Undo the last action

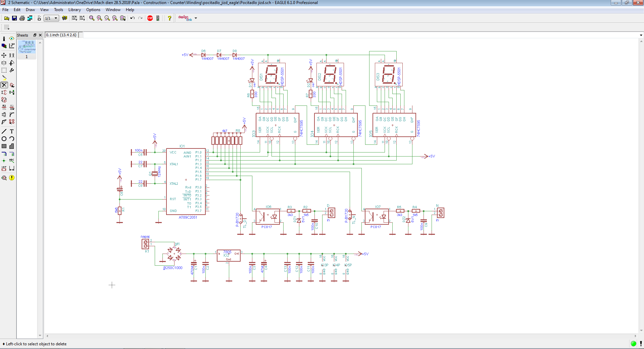133,18
